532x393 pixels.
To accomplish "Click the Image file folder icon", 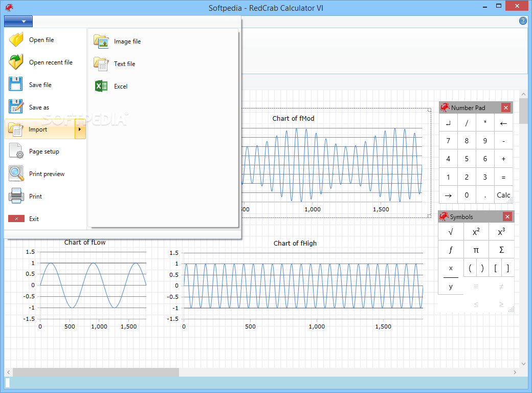I will tap(101, 41).
